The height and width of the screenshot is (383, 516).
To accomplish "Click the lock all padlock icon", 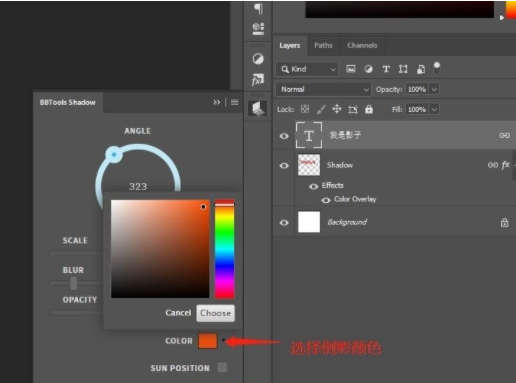I will [369, 109].
